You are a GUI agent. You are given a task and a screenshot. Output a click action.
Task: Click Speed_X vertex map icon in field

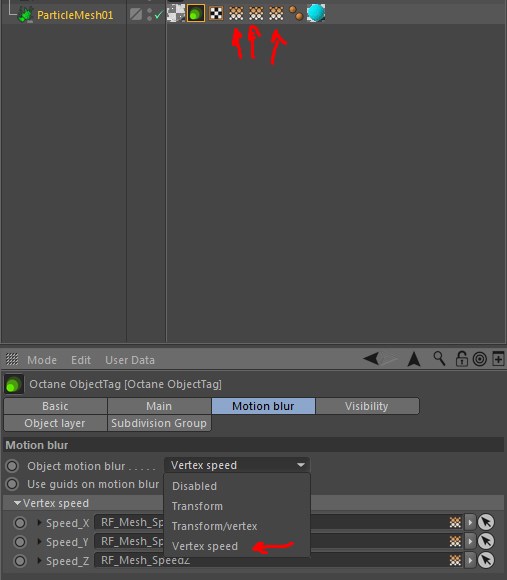(455, 522)
